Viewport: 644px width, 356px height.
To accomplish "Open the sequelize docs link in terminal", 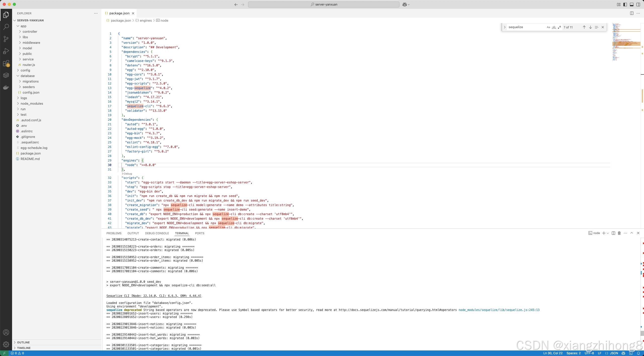I will pyautogui.click(x=397, y=310).
